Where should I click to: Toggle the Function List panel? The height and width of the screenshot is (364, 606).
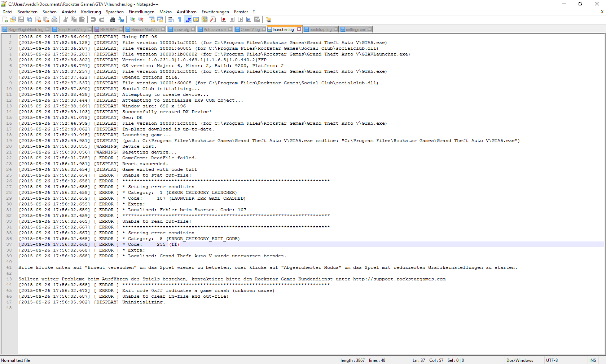[213, 20]
